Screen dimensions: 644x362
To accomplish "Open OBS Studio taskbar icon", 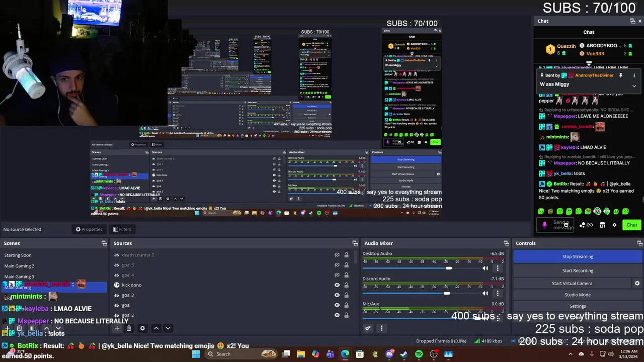I will coord(434,354).
